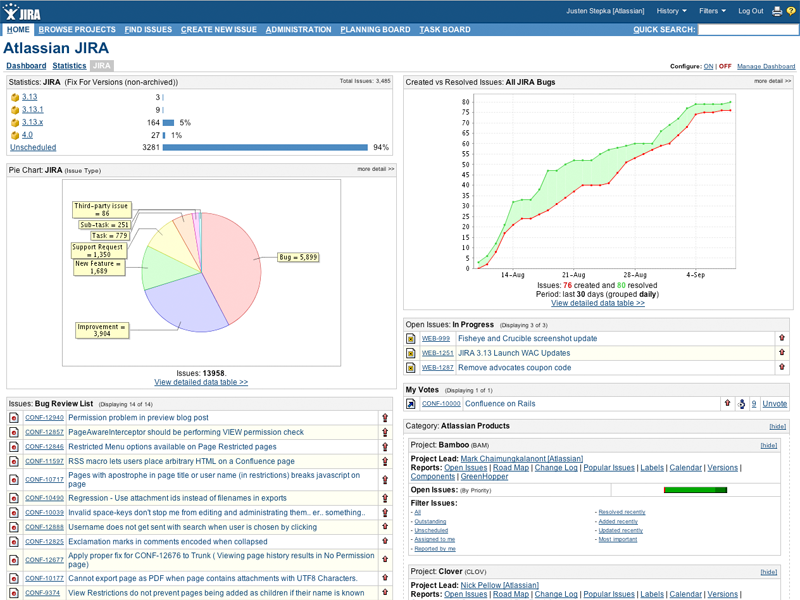Click the issue type icon for WEB-1251
Image resolution: width=800 pixels, height=600 pixels.
pos(410,353)
